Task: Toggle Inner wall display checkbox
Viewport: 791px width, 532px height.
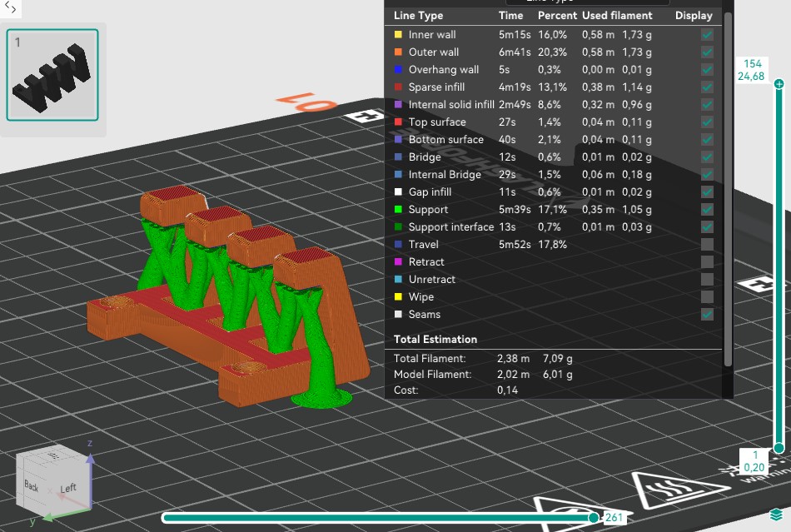Action: point(707,35)
